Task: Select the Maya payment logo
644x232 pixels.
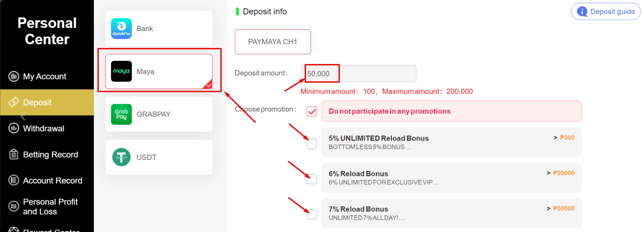Action: click(x=121, y=71)
